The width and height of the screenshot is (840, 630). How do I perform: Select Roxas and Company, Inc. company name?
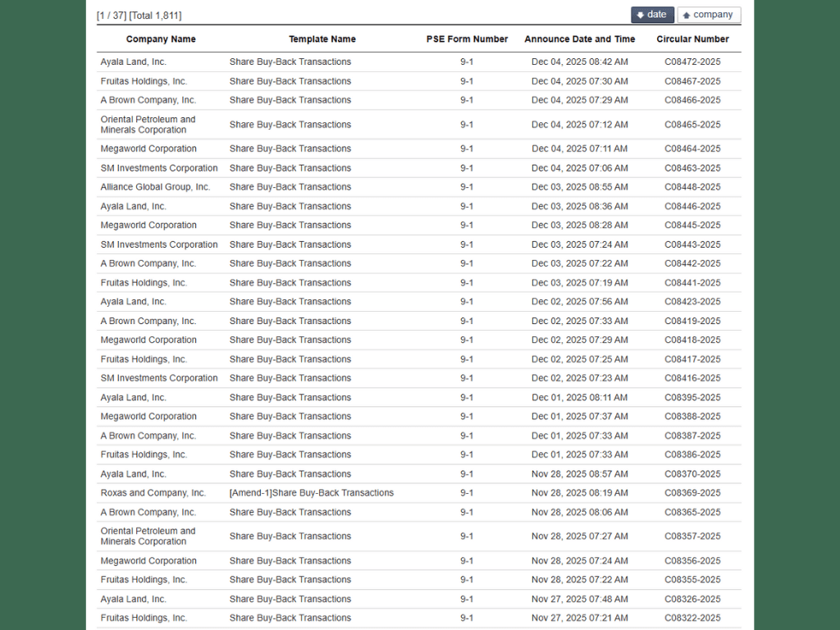pos(153,493)
